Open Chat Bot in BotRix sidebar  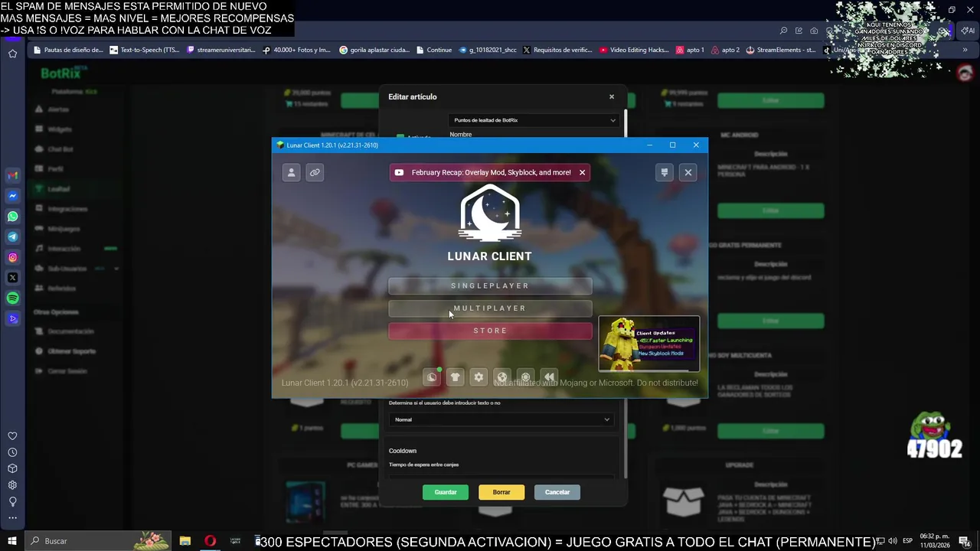pyautogui.click(x=60, y=149)
